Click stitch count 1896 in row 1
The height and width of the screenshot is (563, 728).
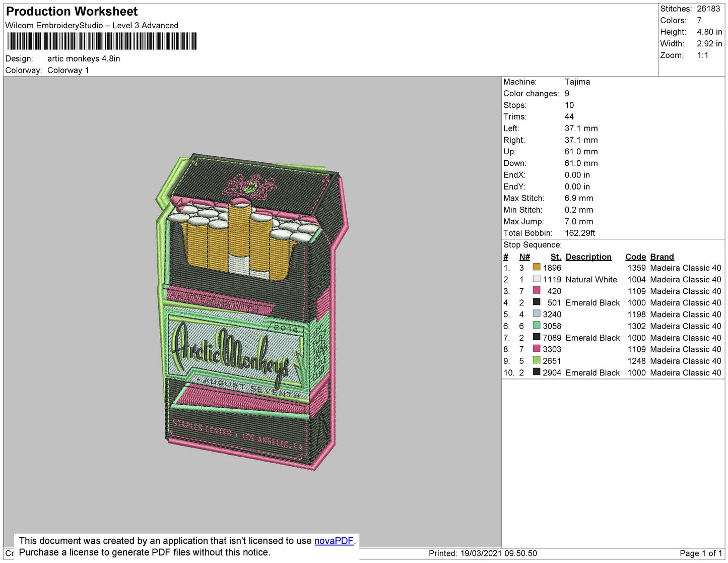552,268
